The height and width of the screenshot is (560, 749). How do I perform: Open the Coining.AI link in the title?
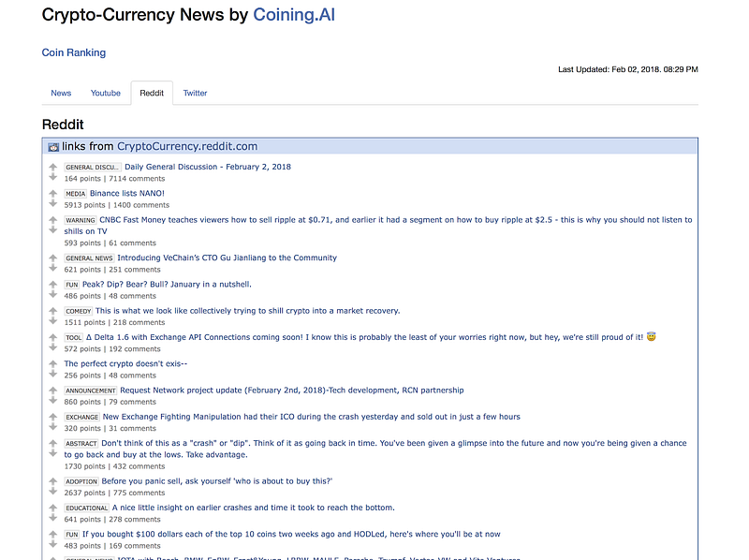[x=294, y=15]
